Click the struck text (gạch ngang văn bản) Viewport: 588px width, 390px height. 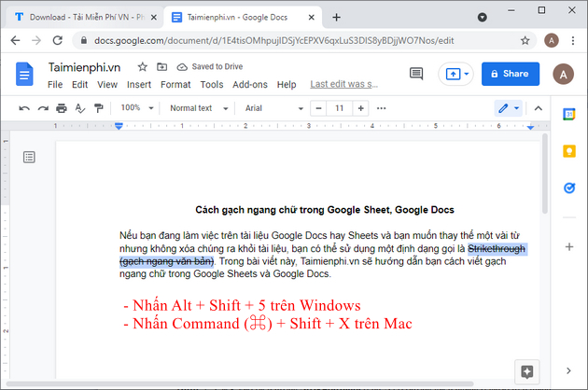click(166, 261)
